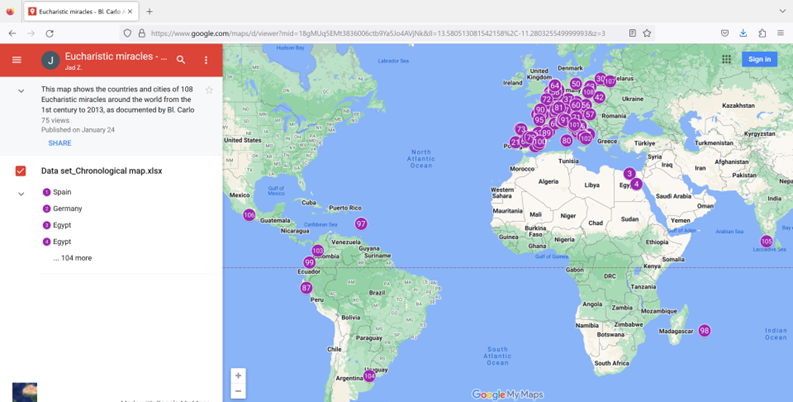This screenshot has width=793, height=402.
Task: Zoom out with the minus button
Action: coord(238,390)
